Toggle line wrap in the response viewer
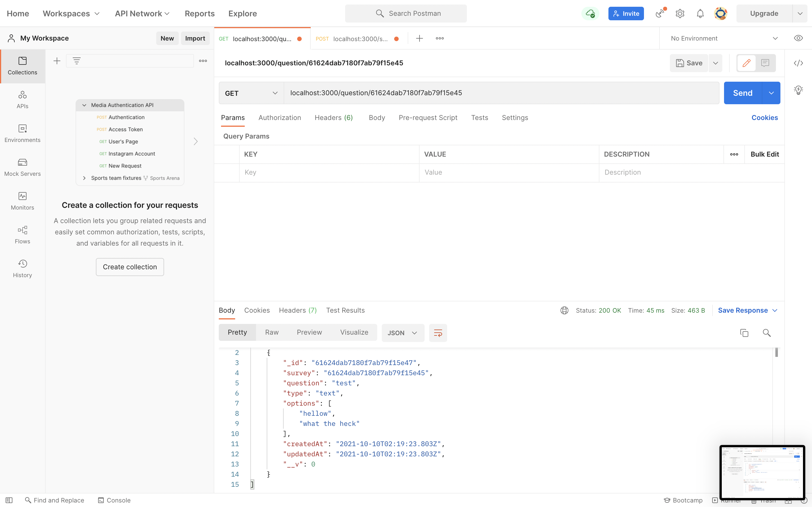Viewport: 812px width, 507px height. tap(438, 333)
